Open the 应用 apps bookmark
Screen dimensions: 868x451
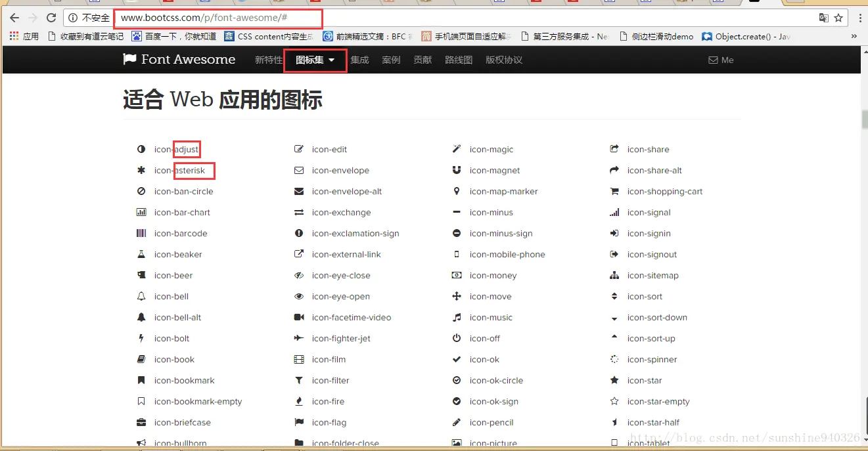click(x=24, y=37)
